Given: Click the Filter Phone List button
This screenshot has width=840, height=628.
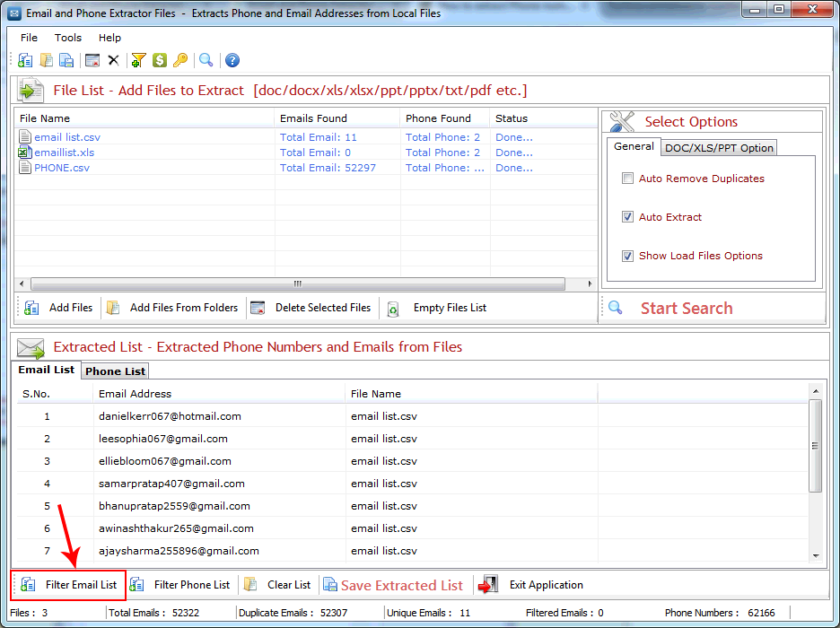Looking at the screenshot, I should pos(180,585).
